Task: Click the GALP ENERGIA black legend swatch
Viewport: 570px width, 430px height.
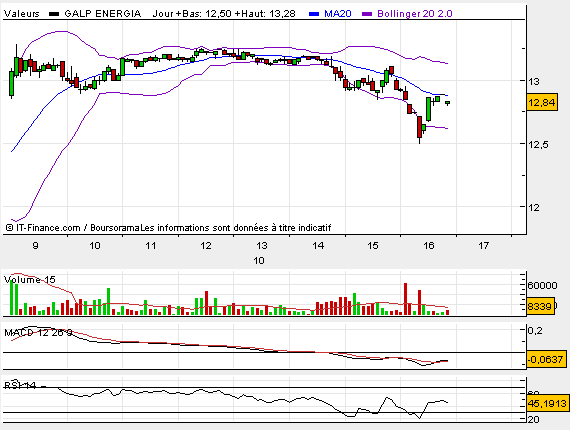Action: coord(54,14)
